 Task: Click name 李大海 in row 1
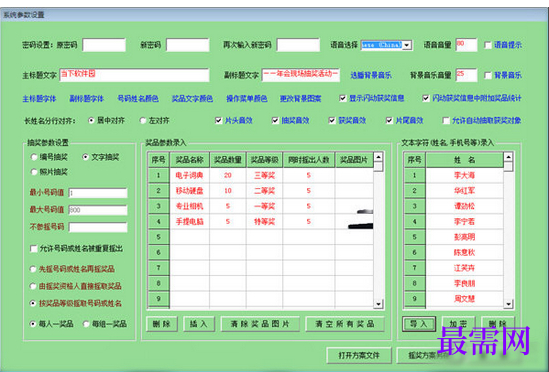tap(465, 175)
